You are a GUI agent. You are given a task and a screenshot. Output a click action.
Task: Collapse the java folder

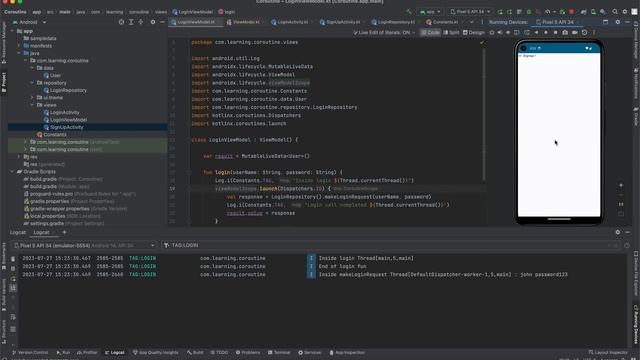tap(19, 53)
